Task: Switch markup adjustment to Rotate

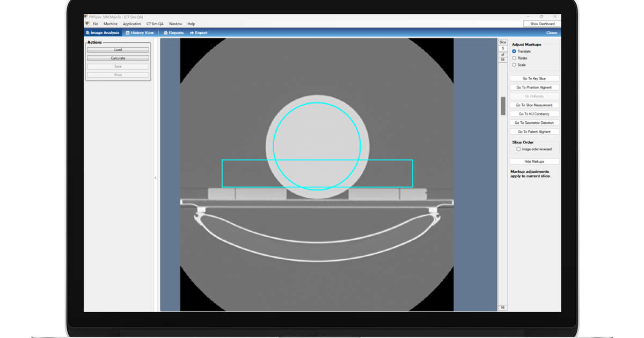Action: (x=515, y=58)
